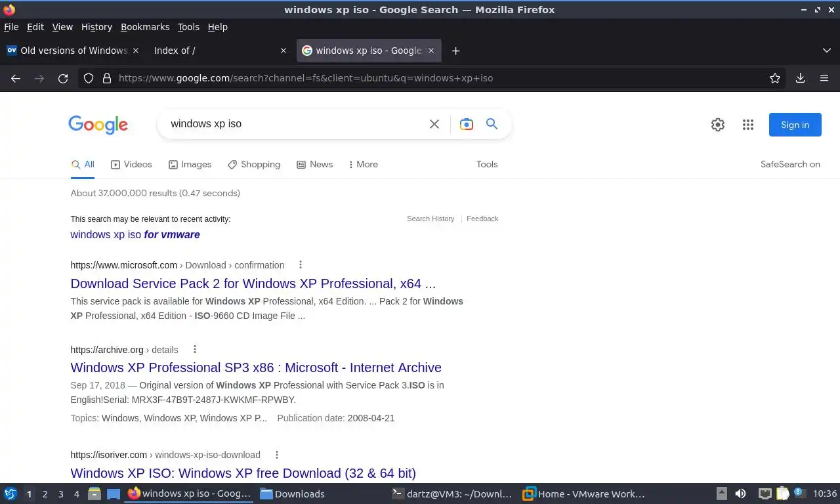Toggle the SafeSearch on setting
The height and width of the screenshot is (504, 840).
pyautogui.click(x=790, y=164)
